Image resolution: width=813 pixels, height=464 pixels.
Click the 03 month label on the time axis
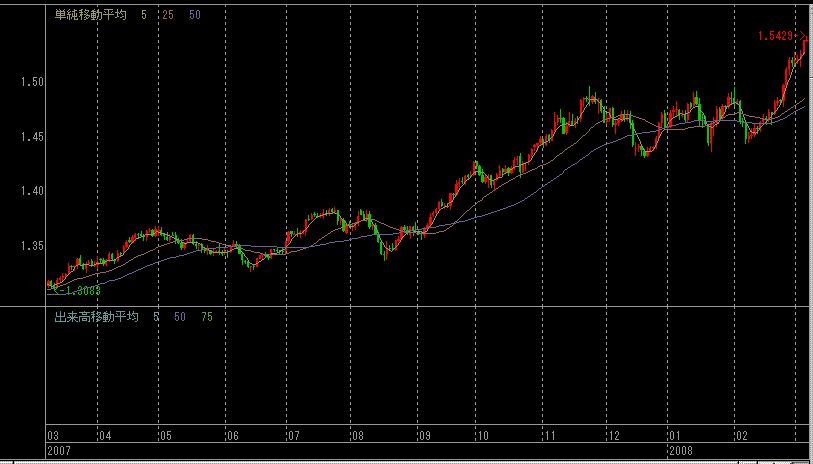tap(53, 435)
